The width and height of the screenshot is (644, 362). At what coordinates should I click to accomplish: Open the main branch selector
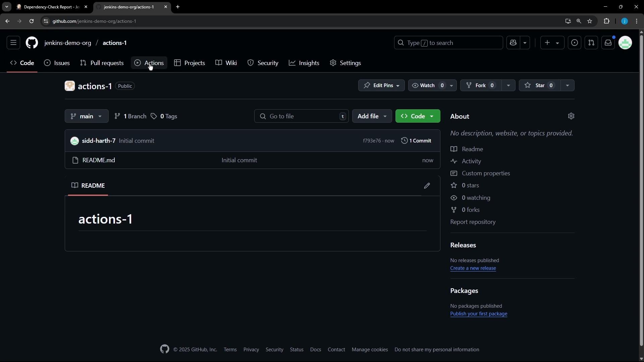click(x=87, y=116)
